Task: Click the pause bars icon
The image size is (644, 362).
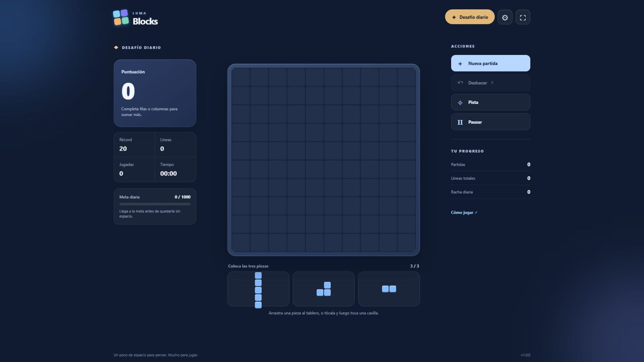Action: coord(460,122)
